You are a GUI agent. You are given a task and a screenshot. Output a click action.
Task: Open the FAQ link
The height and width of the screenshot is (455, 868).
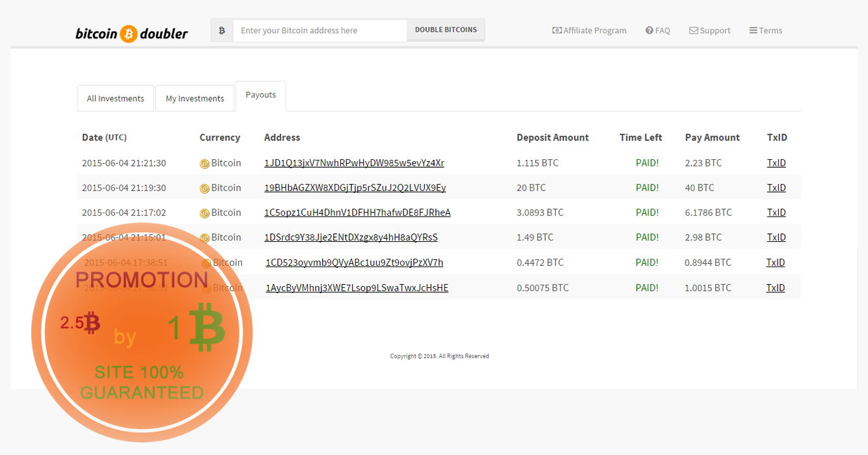point(658,31)
